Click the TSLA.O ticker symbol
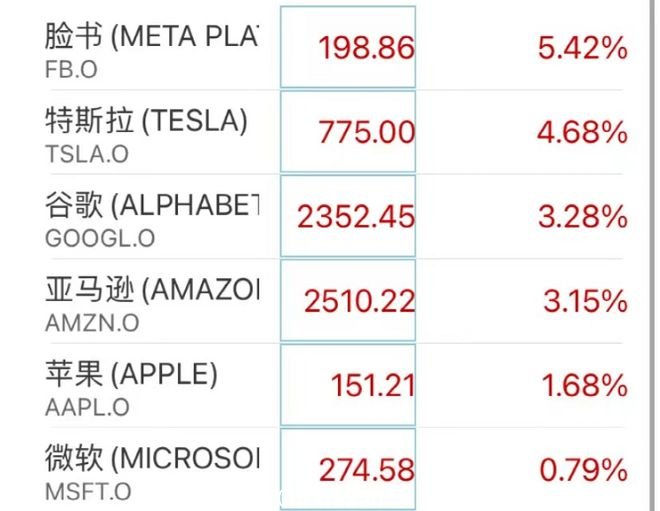The height and width of the screenshot is (511, 660). (87, 154)
